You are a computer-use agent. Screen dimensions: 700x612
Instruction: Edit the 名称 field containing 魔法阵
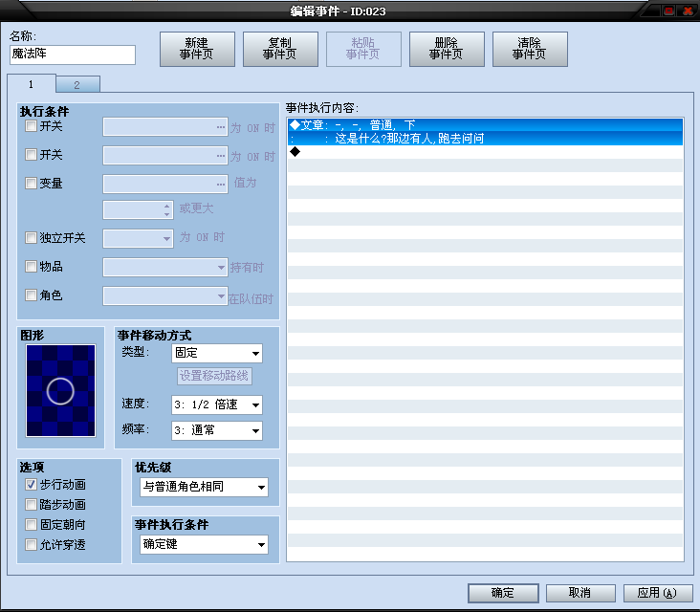73,55
